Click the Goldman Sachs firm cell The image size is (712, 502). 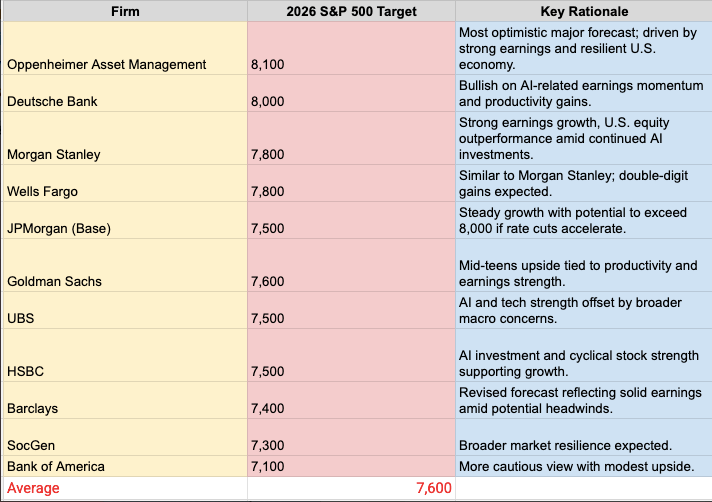(125, 265)
